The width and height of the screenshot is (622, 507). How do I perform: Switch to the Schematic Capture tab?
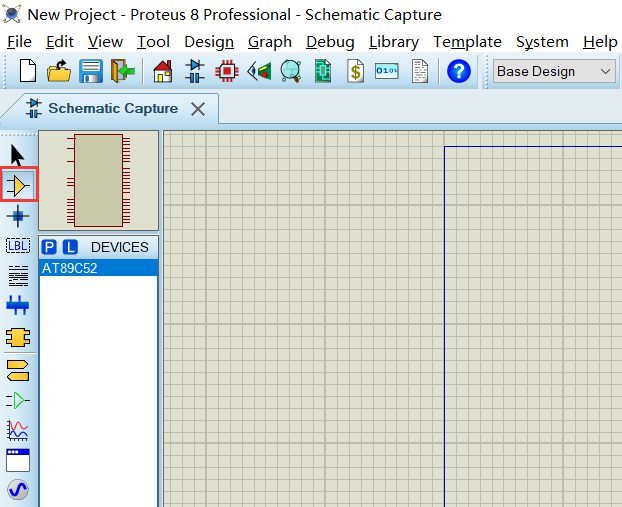pyautogui.click(x=113, y=108)
